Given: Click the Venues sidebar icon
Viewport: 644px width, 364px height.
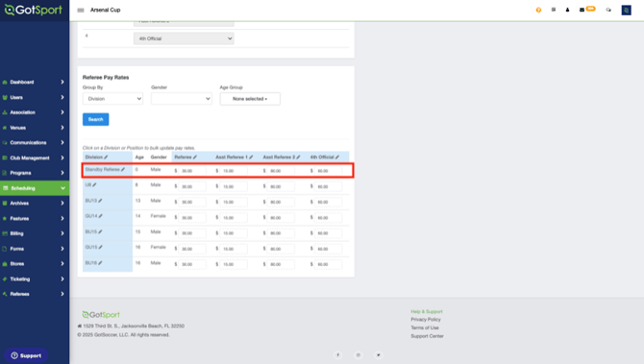Looking at the screenshot, I should click(5, 128).
